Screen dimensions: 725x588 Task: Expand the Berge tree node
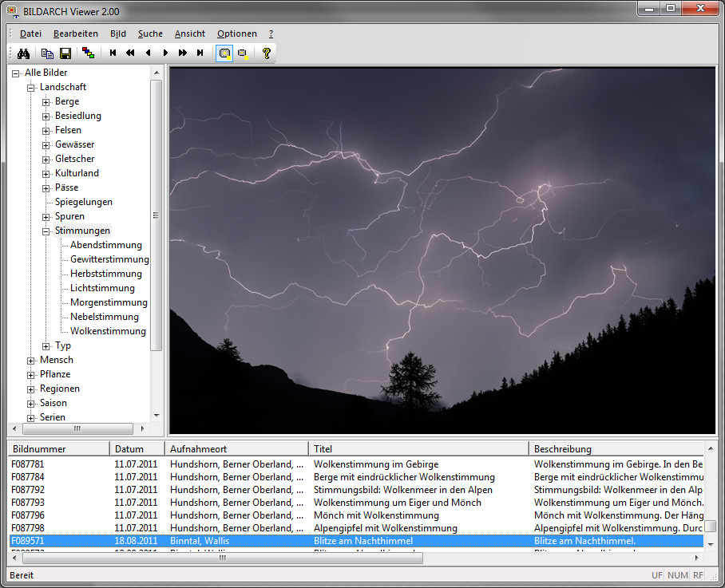(46, 102)
